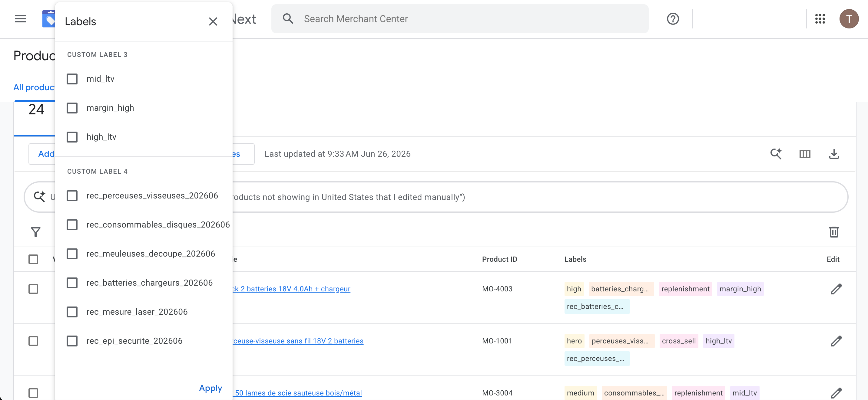This screenshot has width=868, height=400.
Task: Click the 'medium' label chip
Action: [581, 393]
